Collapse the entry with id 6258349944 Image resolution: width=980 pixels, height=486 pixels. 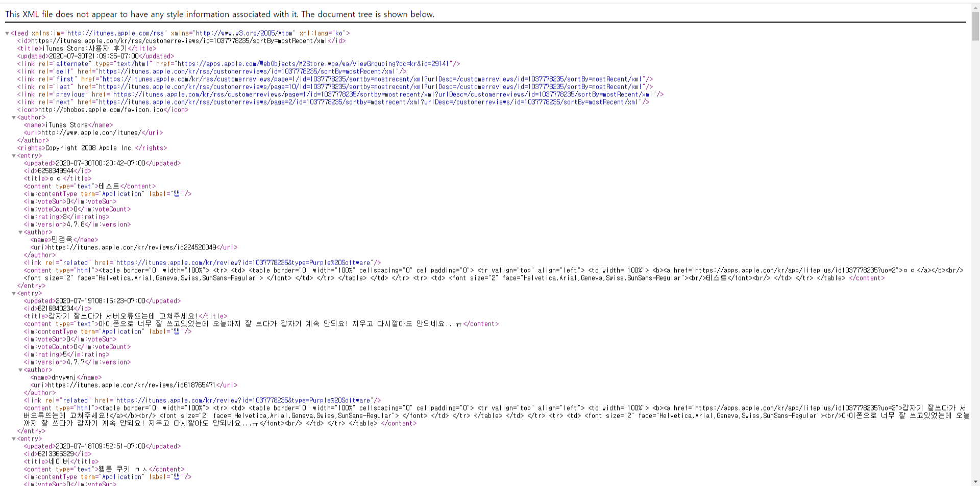14,156
